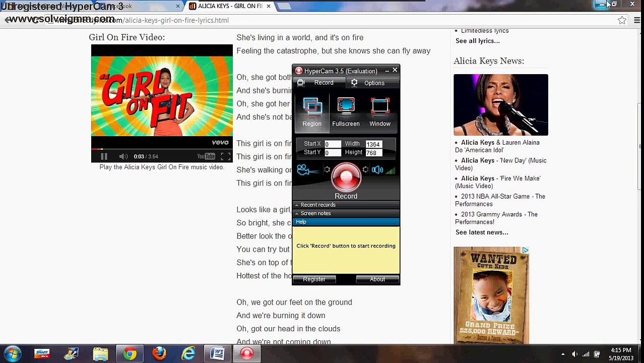Open the network signal tray icon
The image size is (644, 363).
(586, 354)
